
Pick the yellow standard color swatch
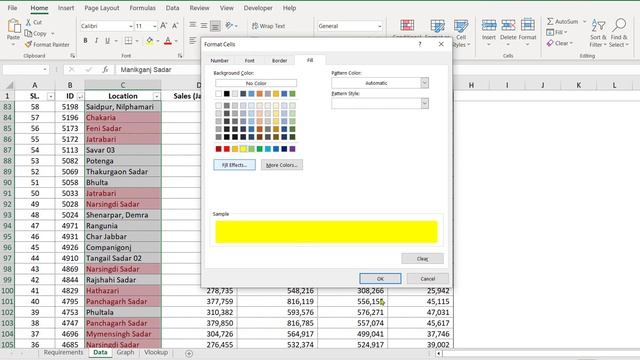[x=243, y=149]
